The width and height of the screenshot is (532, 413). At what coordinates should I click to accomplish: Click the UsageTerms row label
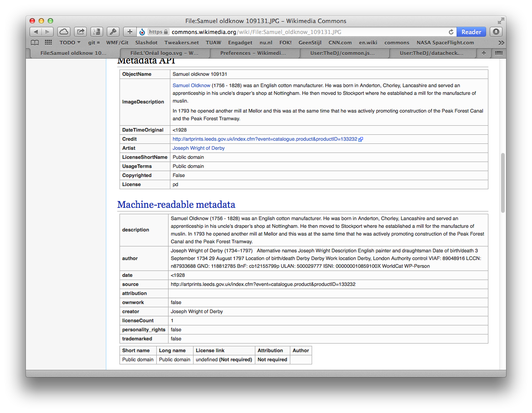click(x=137, y=167)
